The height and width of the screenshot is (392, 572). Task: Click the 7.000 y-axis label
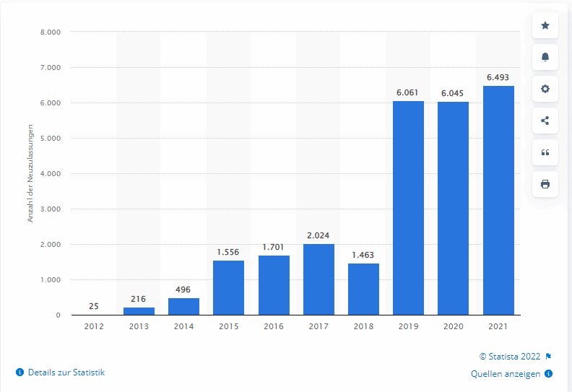click(51, 67)
